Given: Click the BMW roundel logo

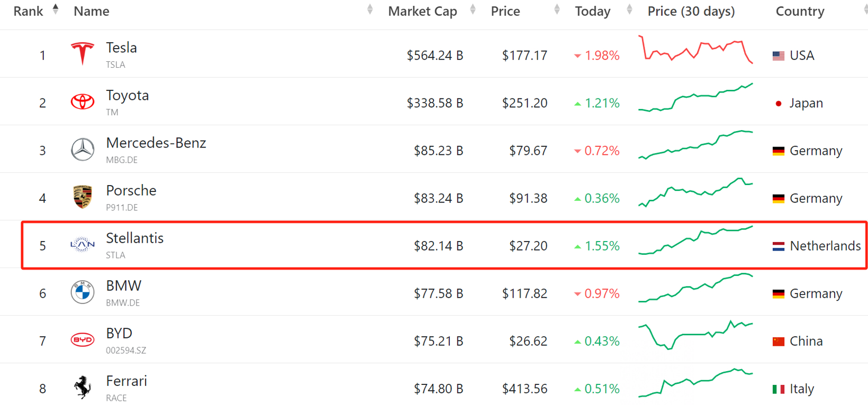Looking at the screenshot, I should 83,292.
